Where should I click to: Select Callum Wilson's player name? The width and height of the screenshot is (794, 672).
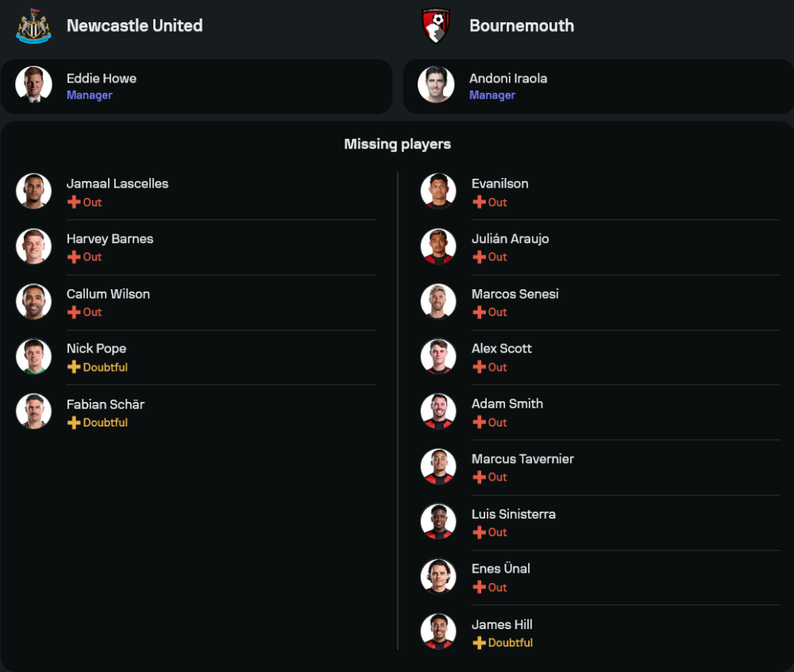point(108,294)
